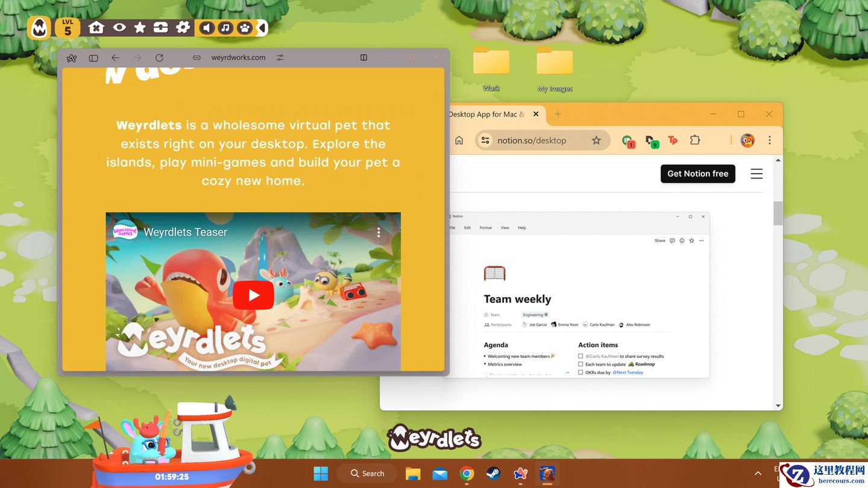Screen dimensions: 868x488
Task: Click the Get Notion free button
Action: 698,174
